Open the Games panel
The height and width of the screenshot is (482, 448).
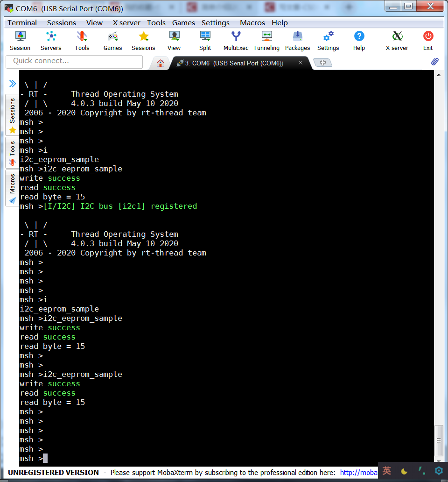click(x=112, y=40)
